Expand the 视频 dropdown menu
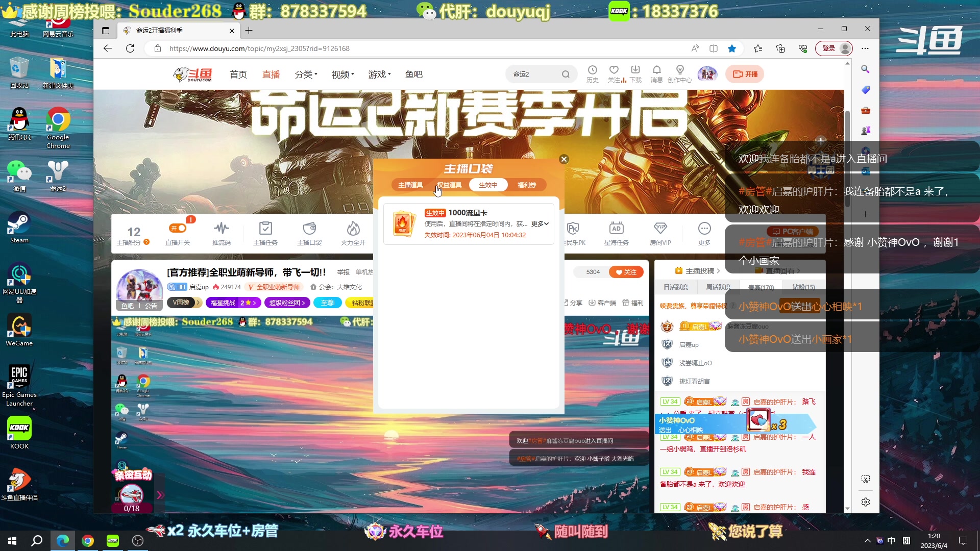This screenshot has width=980, height=551. click(x=343, y=74)
